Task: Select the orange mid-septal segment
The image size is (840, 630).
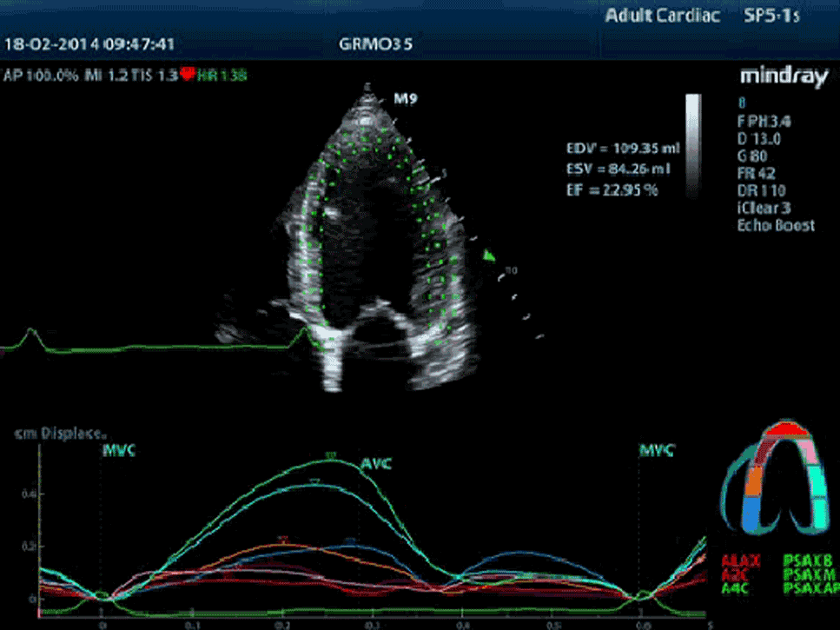Action: tap(753, 482)
